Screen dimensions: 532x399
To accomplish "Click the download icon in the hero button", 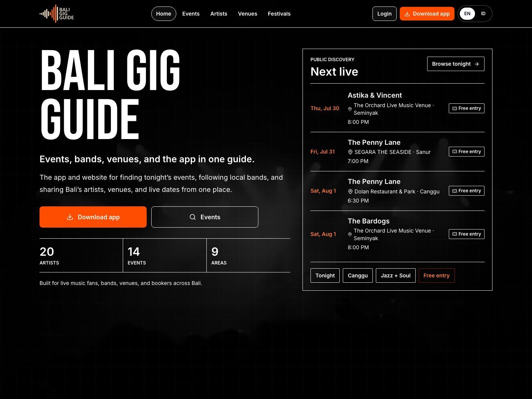I will point(70,217).
